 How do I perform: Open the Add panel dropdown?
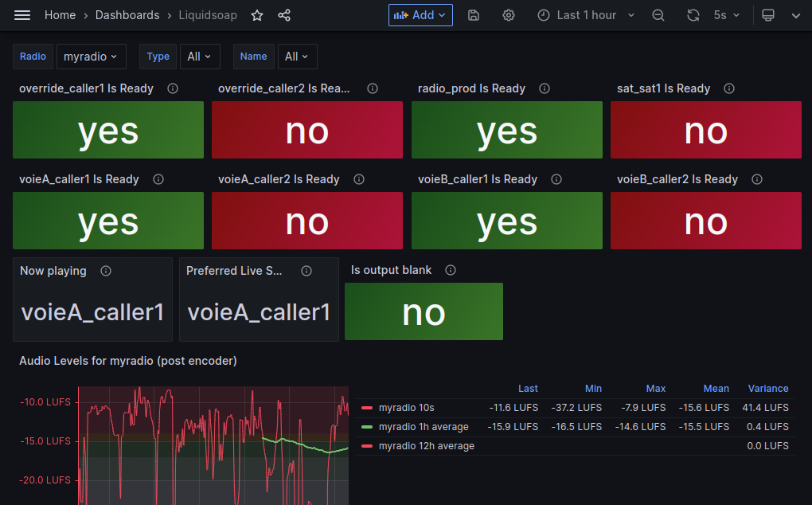pos(420,16)
